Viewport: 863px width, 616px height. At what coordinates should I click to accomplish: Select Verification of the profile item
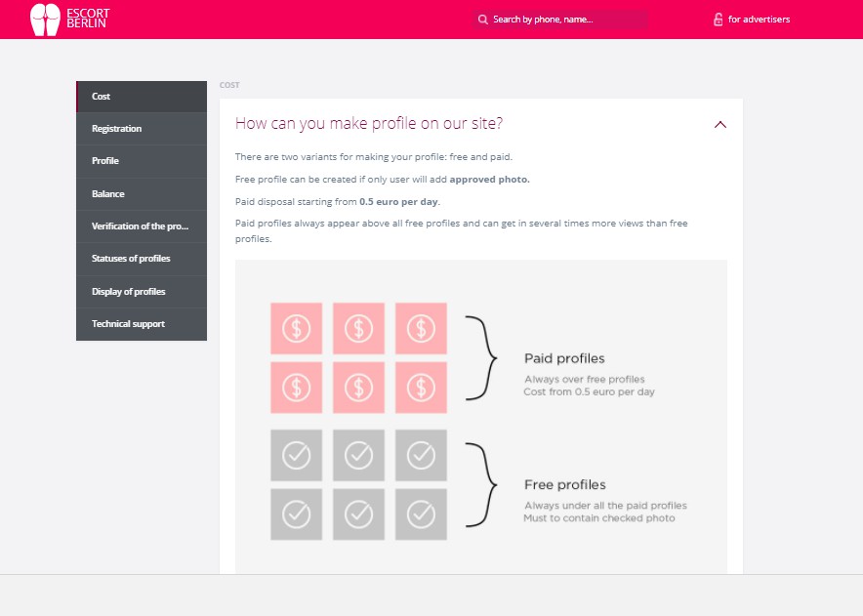(140, 226)
